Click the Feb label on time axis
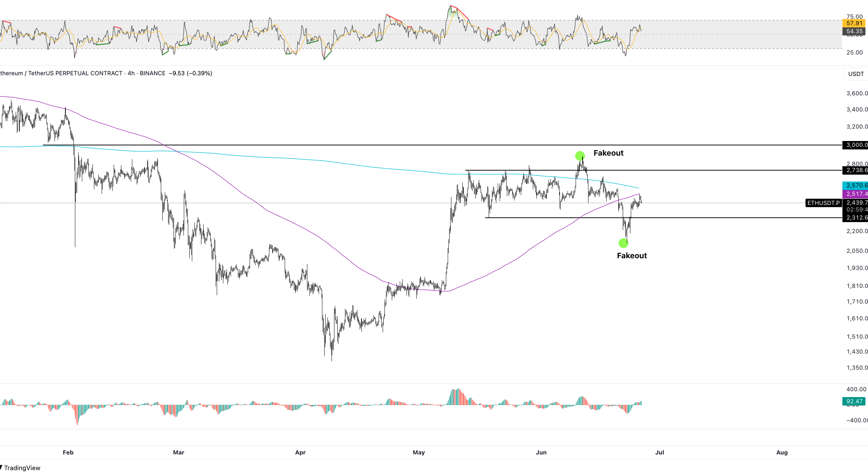This screenshot has width=868, height=476. point(68,453)
